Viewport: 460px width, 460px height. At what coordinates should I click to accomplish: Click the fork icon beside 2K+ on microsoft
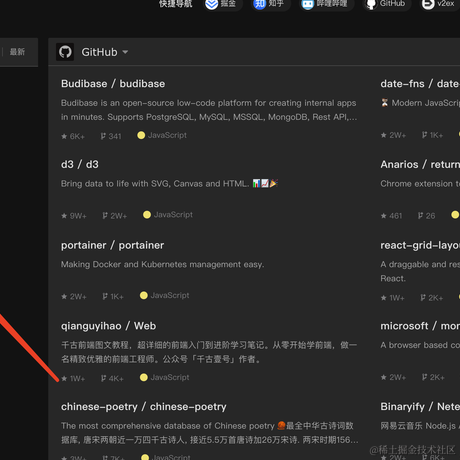[424, 377]
